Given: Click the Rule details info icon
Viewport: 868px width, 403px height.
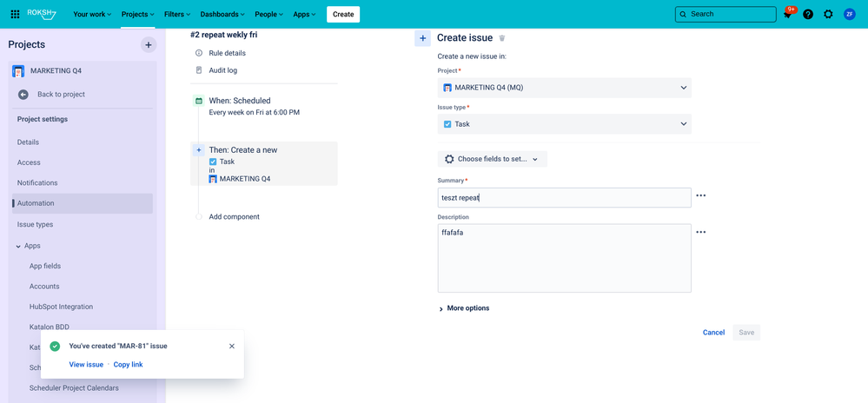Looking at the screenshot, I should [x=199, y=53].
